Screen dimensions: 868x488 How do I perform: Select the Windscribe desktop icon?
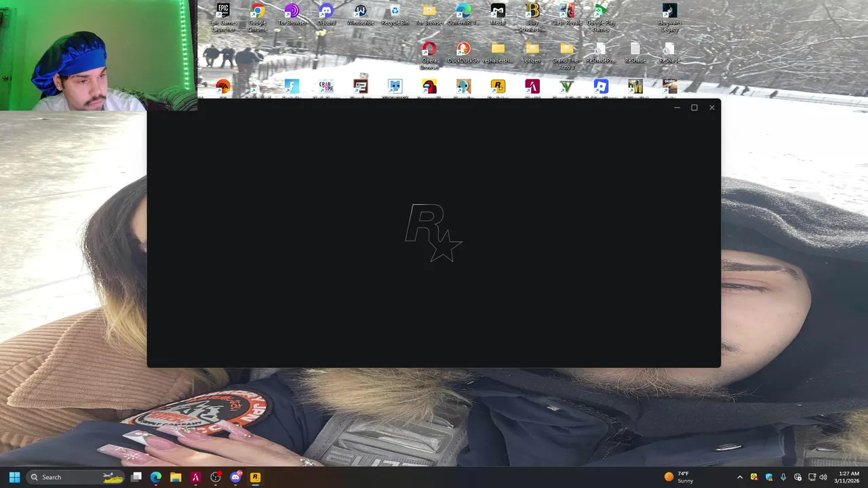[360, 15]
